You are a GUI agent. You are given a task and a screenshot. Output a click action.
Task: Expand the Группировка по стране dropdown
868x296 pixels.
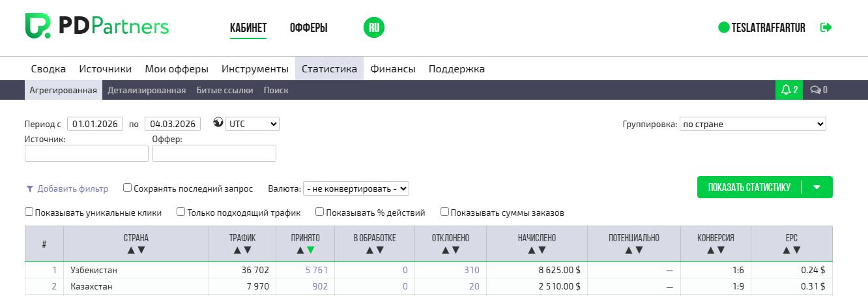click(x=752, y=124)
